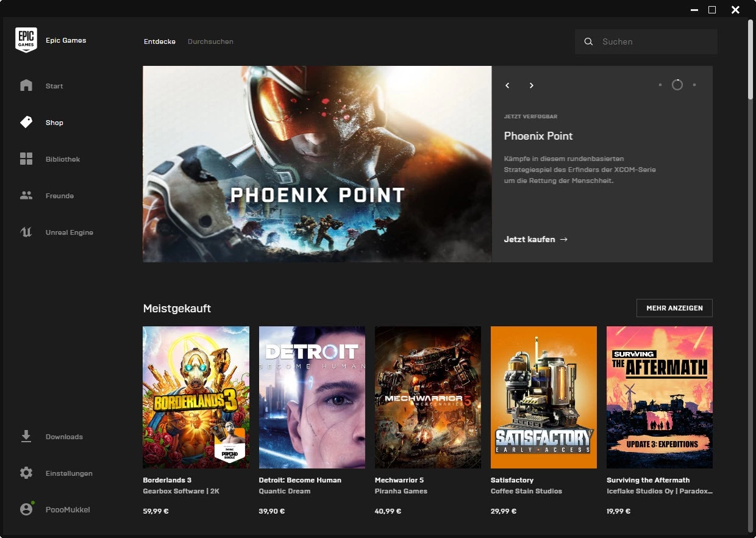Screen dimensions: 756x538
Task: Select the active circular carousel indicator
Action: (677, 85)
